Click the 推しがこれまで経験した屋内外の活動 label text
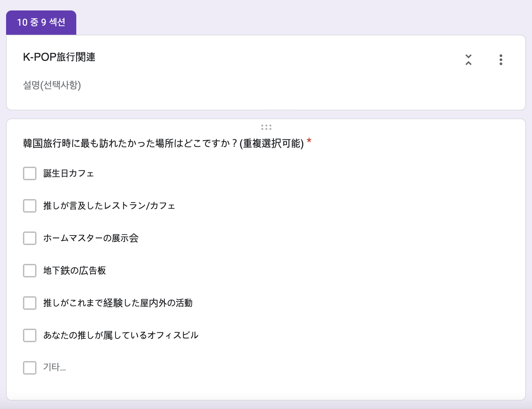Screen dimensions: 532x409 point(118,303)
